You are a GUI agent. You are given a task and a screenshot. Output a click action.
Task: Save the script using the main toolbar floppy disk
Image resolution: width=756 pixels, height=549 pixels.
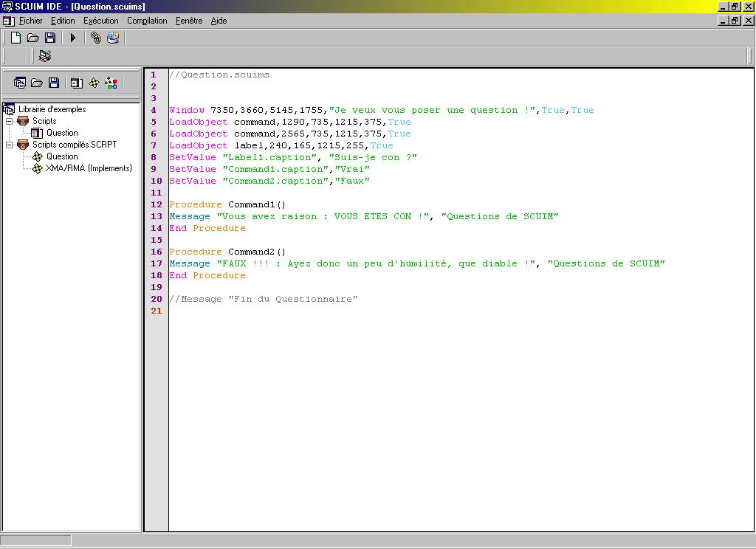50,38
